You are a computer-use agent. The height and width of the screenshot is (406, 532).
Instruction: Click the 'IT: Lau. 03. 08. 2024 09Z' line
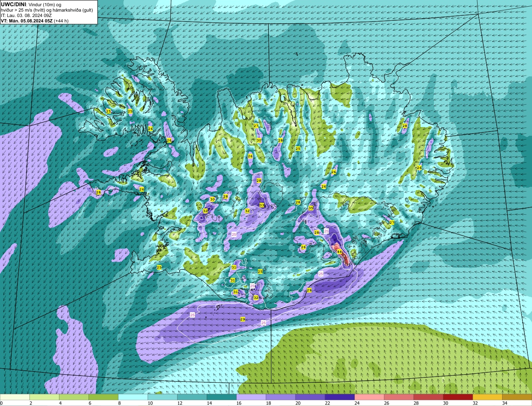tap(26, 15)
